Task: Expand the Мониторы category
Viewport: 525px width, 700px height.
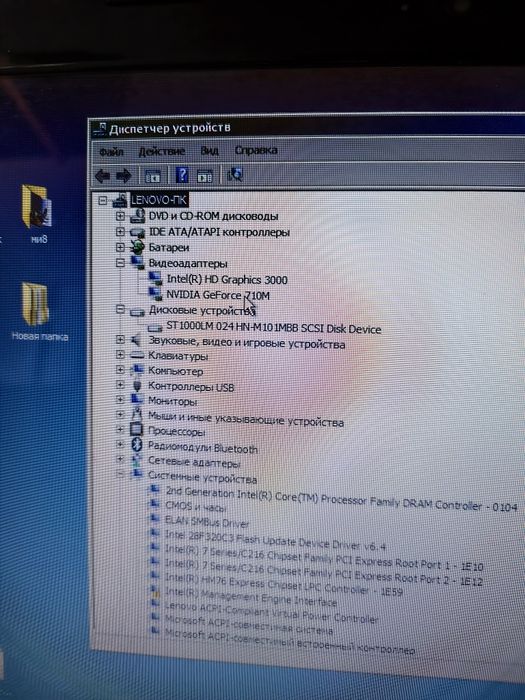Action: [120, 399]
